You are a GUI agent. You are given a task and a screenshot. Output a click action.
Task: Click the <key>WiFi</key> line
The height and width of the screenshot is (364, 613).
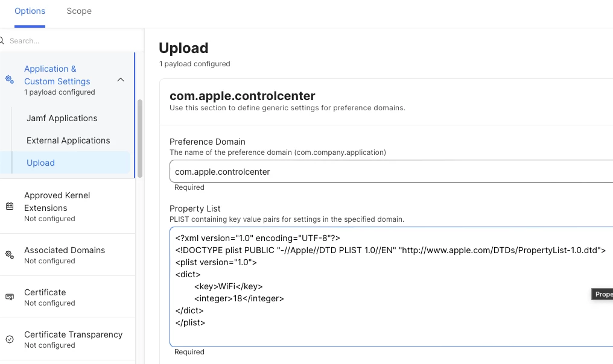[228, 286]
